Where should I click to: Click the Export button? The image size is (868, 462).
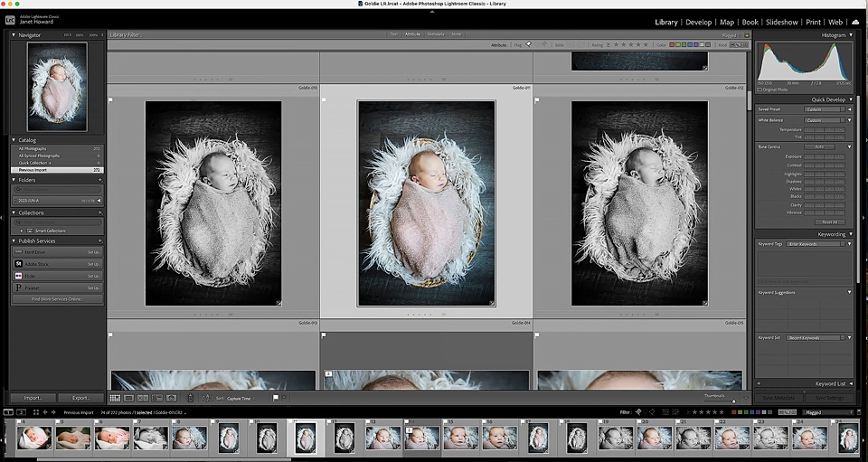80,398
